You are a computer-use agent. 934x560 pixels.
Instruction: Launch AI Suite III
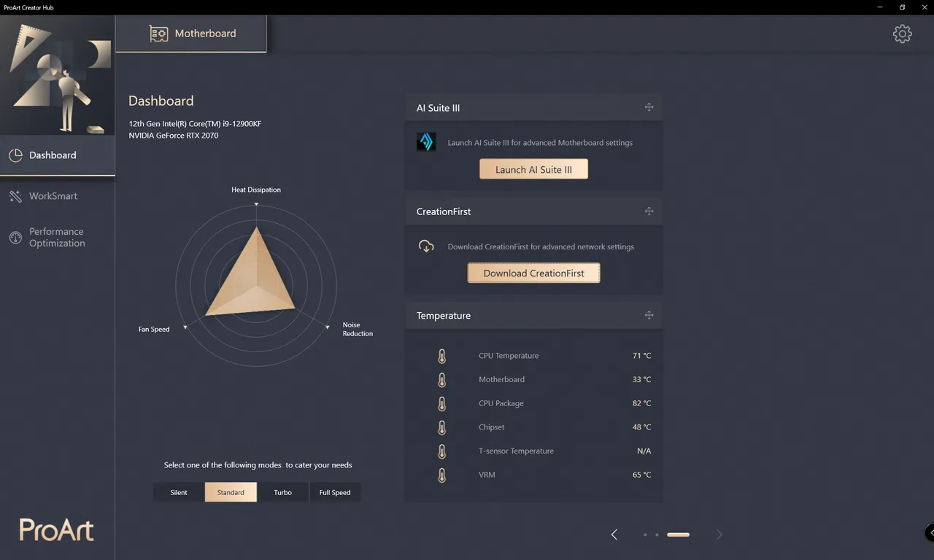pyautogui.click(x=533, y=169)
